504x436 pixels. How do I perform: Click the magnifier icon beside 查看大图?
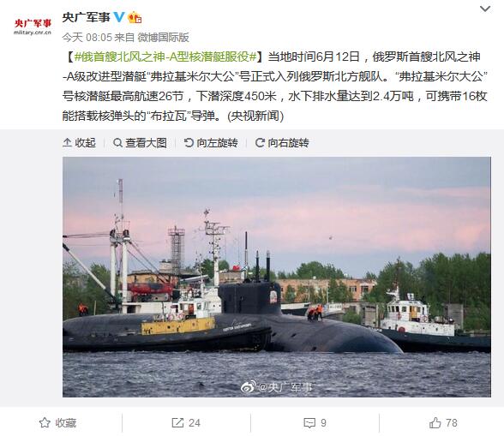(117, 143)
